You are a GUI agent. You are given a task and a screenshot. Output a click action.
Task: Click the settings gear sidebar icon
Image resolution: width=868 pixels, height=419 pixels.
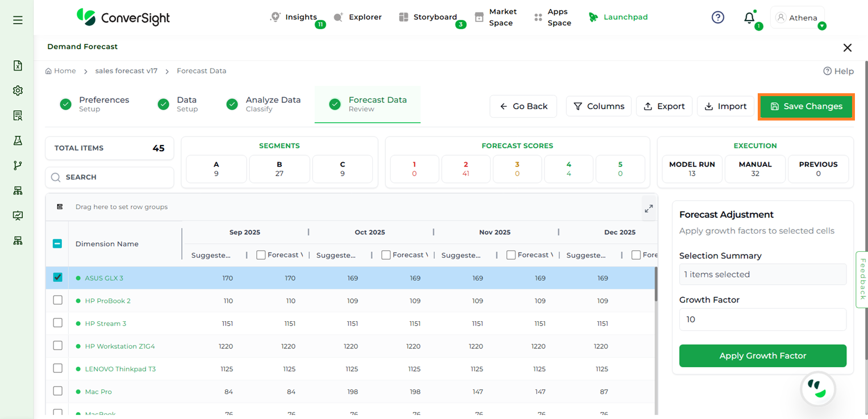18,90
